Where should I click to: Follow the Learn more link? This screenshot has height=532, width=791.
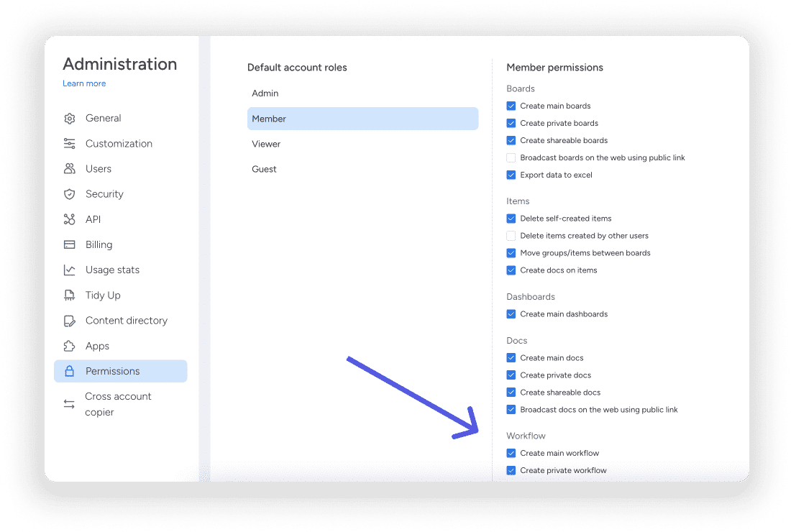click(x=84, y=83)
